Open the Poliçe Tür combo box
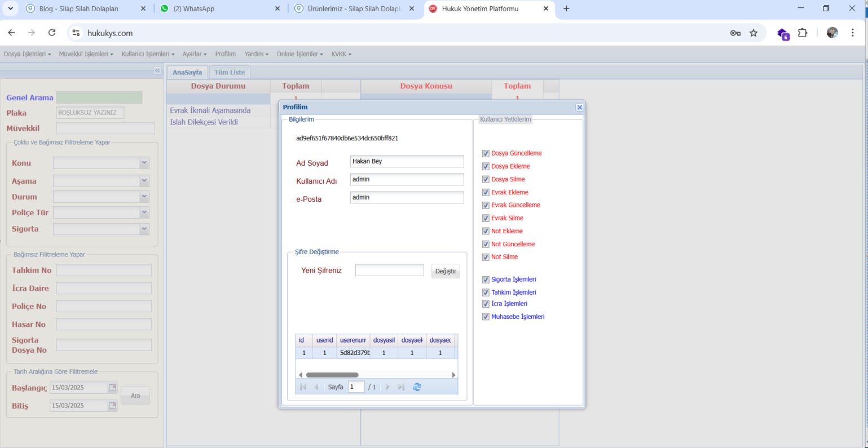Screen dimensions: 868x448 (x=144, y=212)
